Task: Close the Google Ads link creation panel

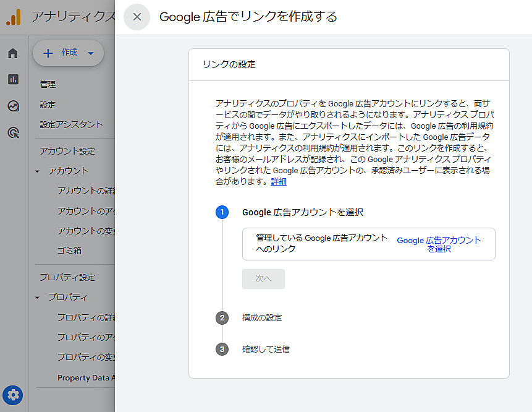Action: coord(137,17)
